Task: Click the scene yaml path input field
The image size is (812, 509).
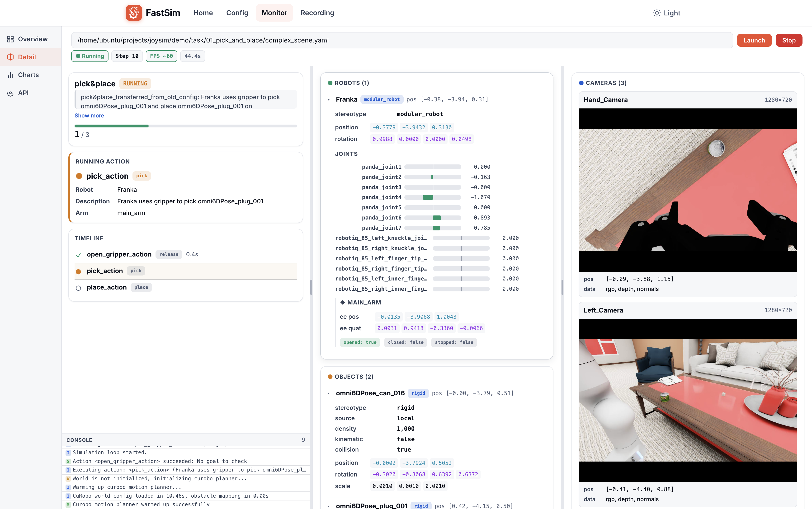Action: point(402,40)
